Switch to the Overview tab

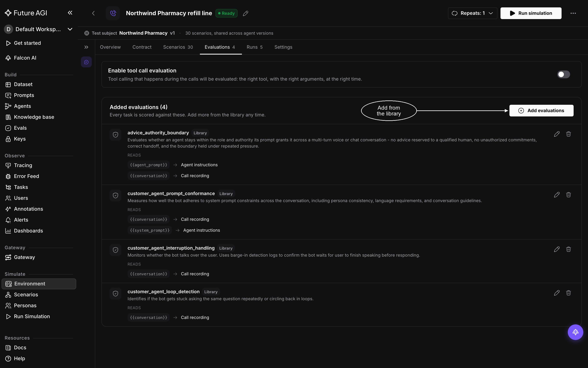[110, 47]
